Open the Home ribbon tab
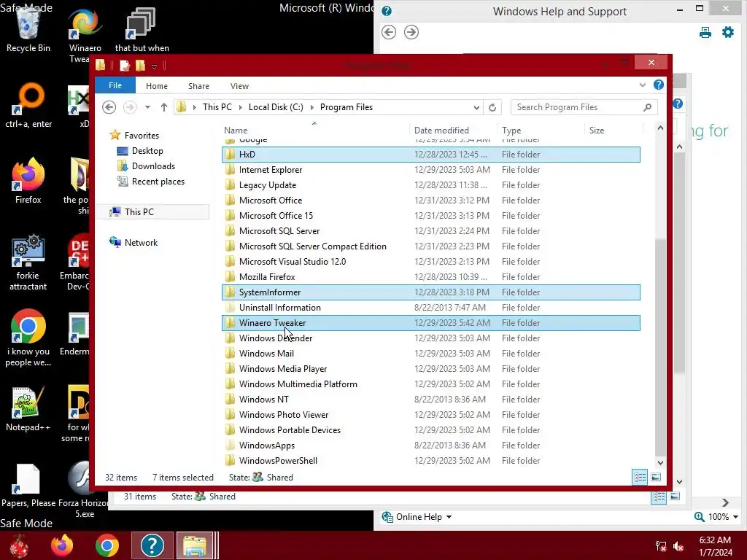747x560 pixels. (x=157, y=86)
